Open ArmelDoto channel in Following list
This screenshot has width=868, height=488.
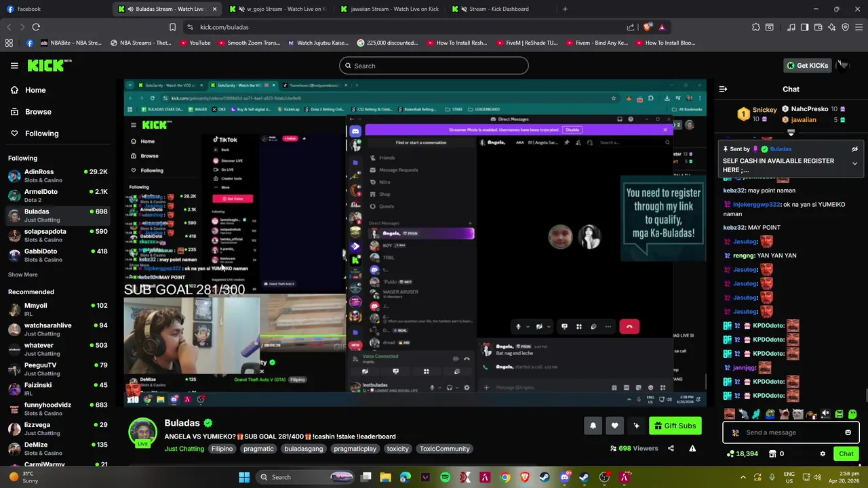pyautogui.click(x=58, y=195)
